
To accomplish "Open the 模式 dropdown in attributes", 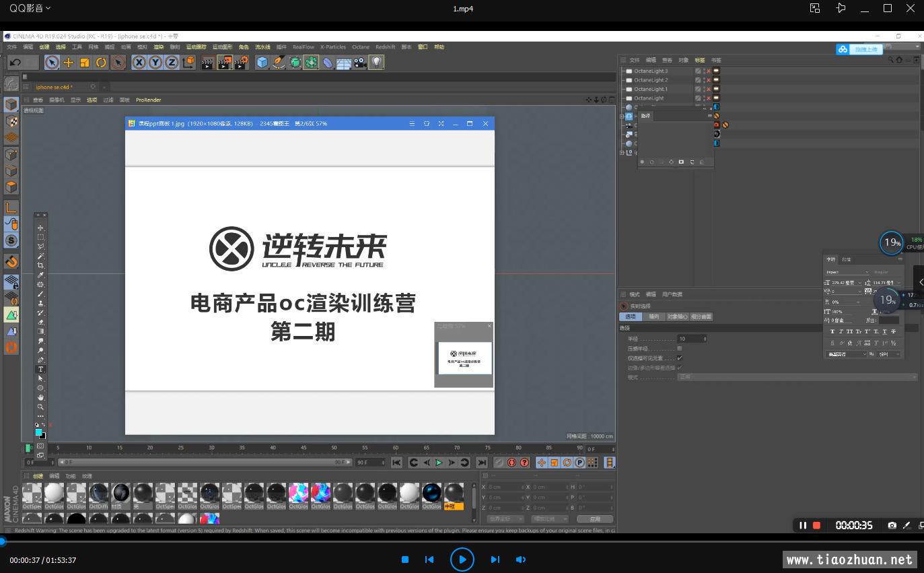I will click(x=797, y=377).
